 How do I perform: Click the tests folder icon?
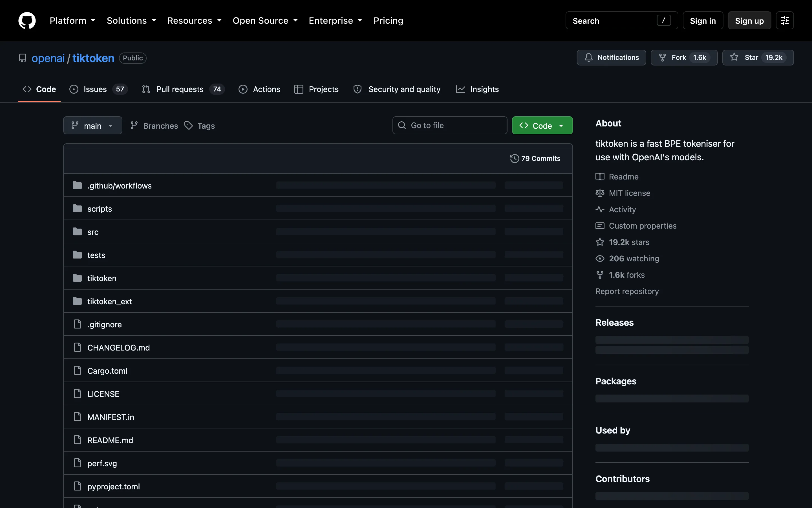click(77, 255)
